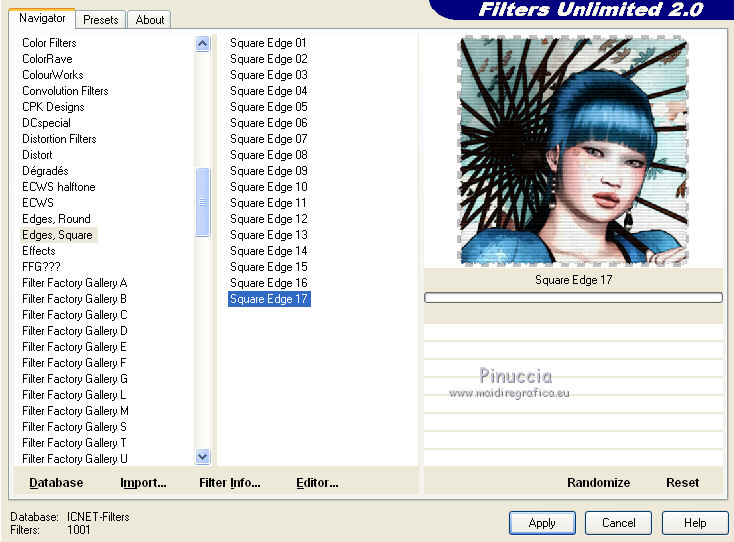
Task: Select Square Edge 03 filter
Action: pyautogui.click(x=269, y=75)
